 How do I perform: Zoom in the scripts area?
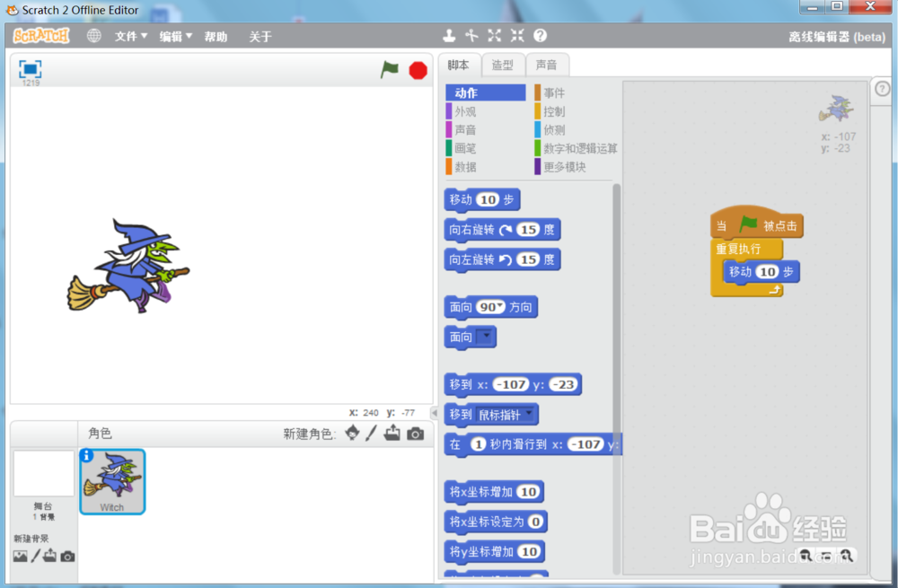click(x=846, y=556)
